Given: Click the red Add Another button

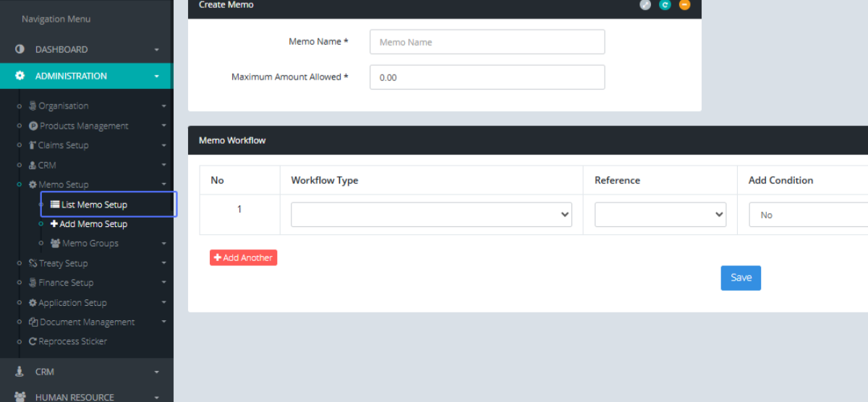Looking at the screenshot, I should point(243,257).
